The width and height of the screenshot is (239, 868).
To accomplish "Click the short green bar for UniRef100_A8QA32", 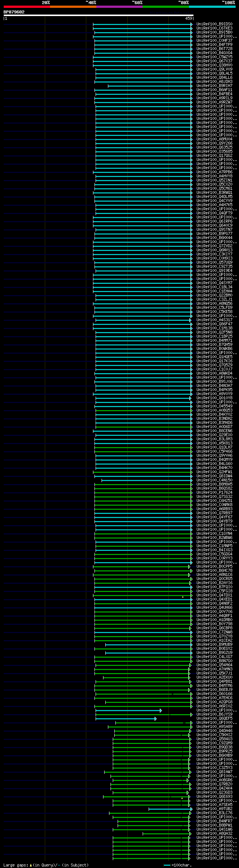I will tap(167, 834).
